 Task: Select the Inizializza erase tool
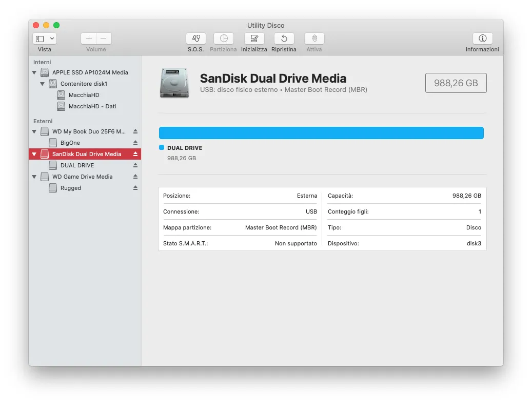coord(254,39)
